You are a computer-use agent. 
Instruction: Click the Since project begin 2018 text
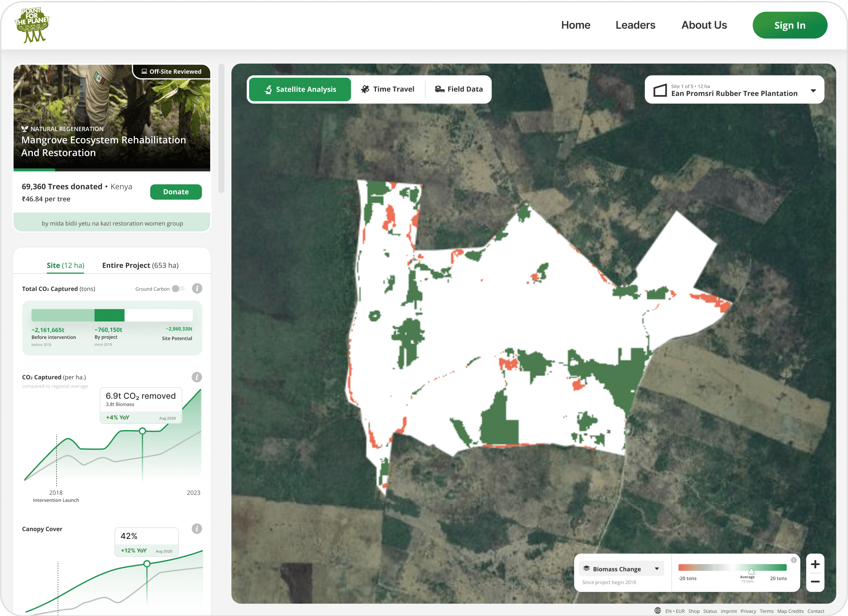tap(609, 582)
